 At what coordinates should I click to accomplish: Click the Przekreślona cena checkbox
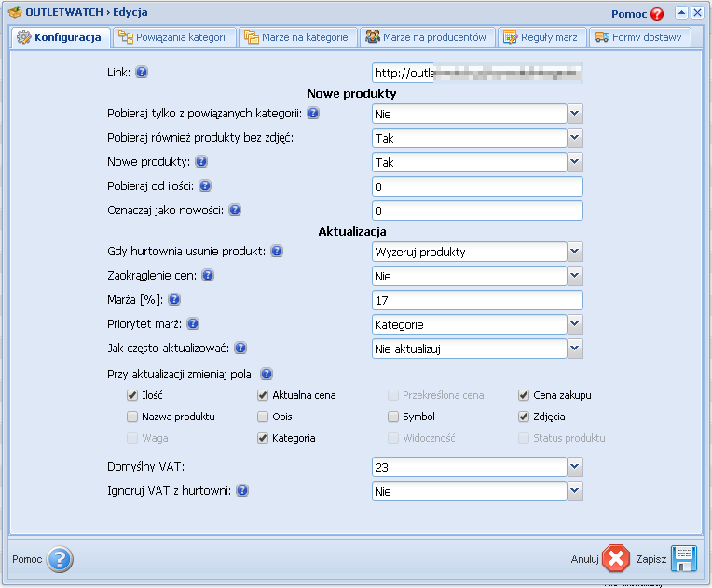tap(393, 395)
